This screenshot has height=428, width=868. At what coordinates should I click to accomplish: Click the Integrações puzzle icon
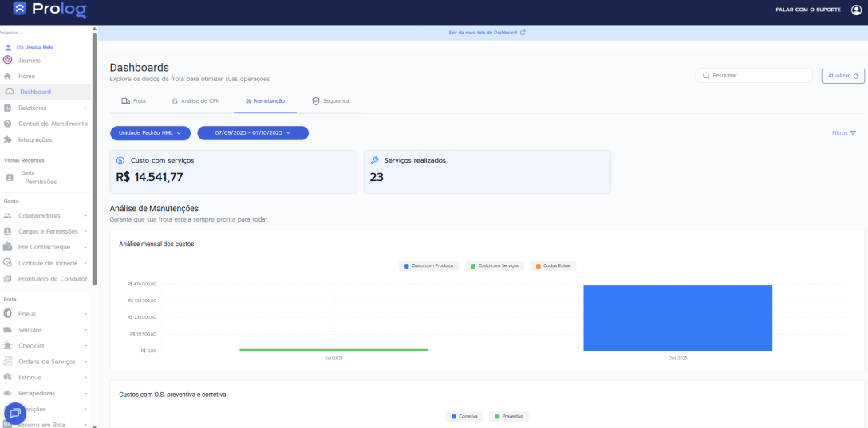8,139
